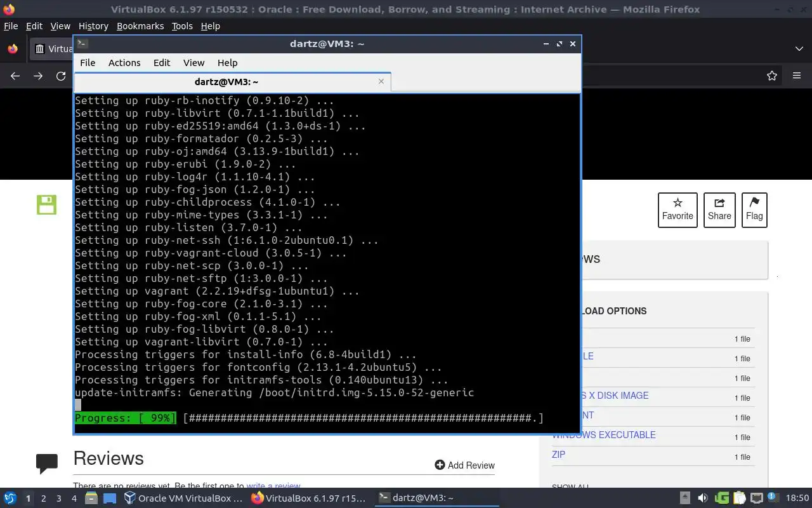Flag this Archive item
Viewport: 812px width, 508px height.
tap(754, 210)
